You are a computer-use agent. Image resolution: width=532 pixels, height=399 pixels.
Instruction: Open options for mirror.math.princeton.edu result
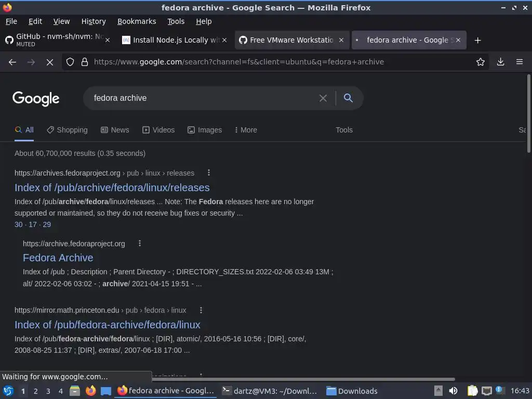tap(201, 310)
